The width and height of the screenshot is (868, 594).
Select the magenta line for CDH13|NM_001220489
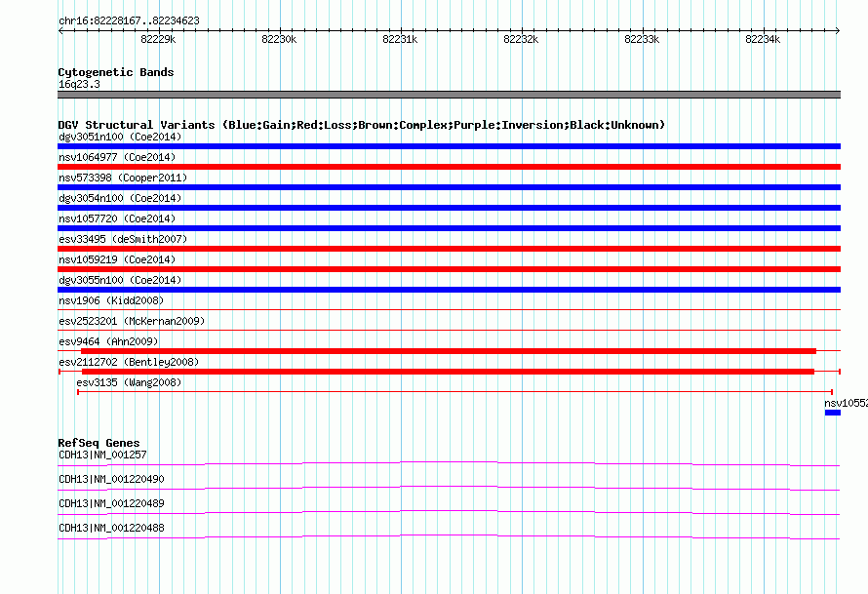[x=449, y=513]
